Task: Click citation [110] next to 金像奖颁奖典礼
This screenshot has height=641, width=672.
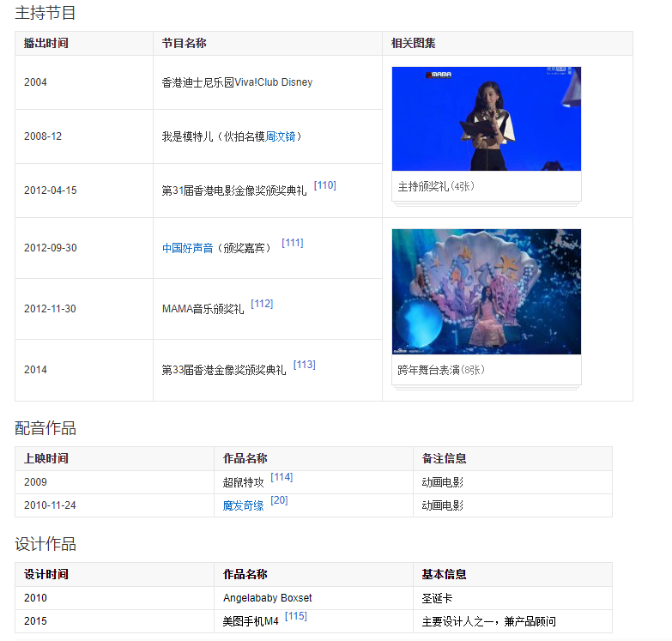Action: [x=324, y=185]
